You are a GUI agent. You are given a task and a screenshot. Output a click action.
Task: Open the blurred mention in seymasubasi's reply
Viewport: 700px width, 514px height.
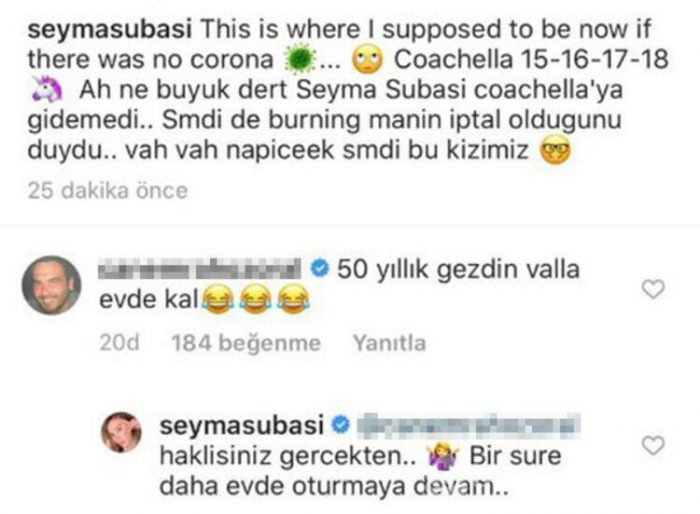[x=467, y=426]
